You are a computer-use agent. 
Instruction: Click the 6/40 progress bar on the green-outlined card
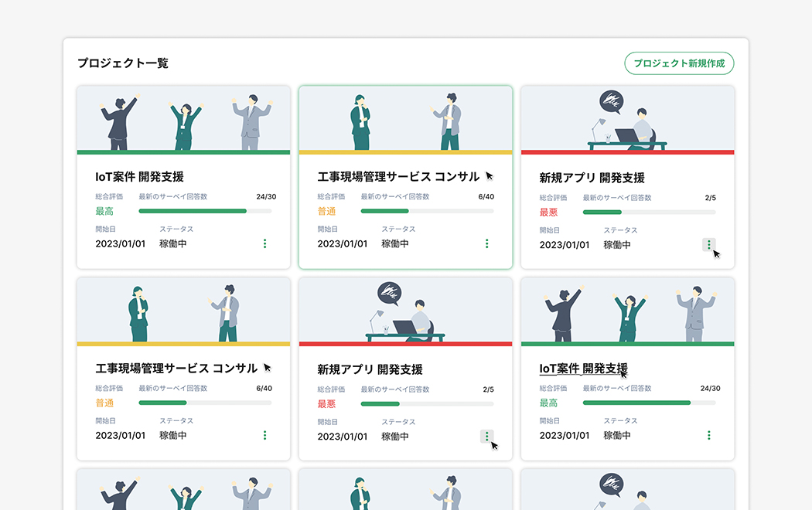(x=427, y=211)
